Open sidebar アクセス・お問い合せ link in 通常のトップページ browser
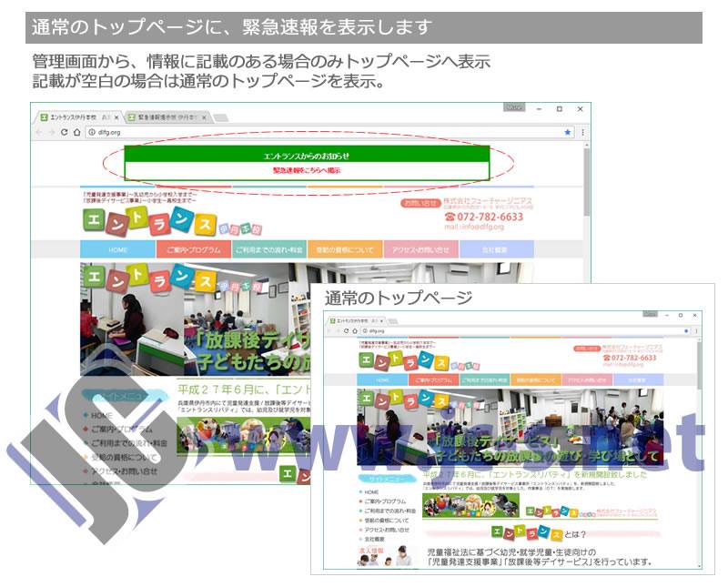The height and width of the screenshot is (587, 728). [x=387, y=530]
